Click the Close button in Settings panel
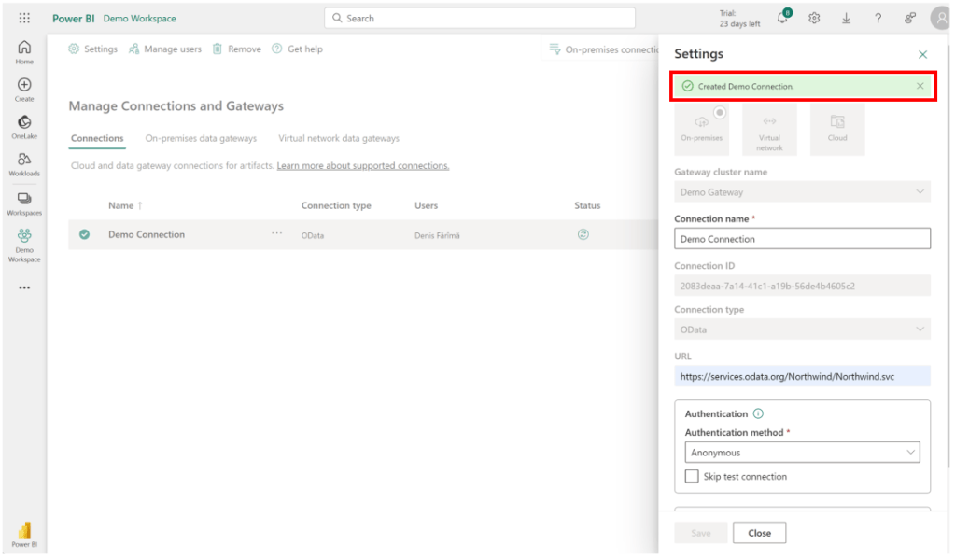Viewport: 955px width, 560px height. point(759,533)
